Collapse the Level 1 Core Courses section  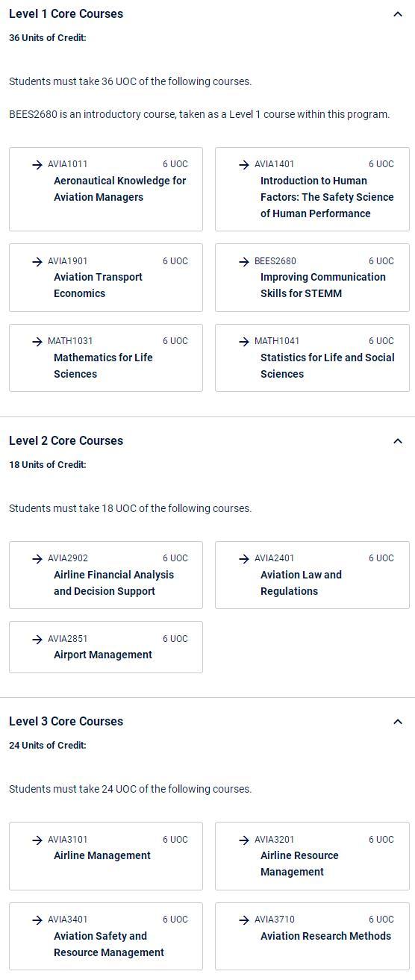point(398,14)
